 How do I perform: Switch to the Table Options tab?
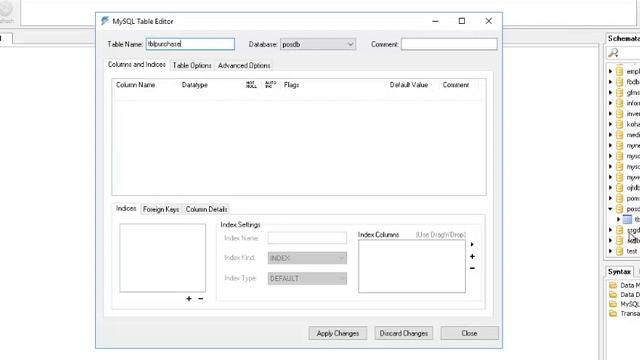[192, 65]
